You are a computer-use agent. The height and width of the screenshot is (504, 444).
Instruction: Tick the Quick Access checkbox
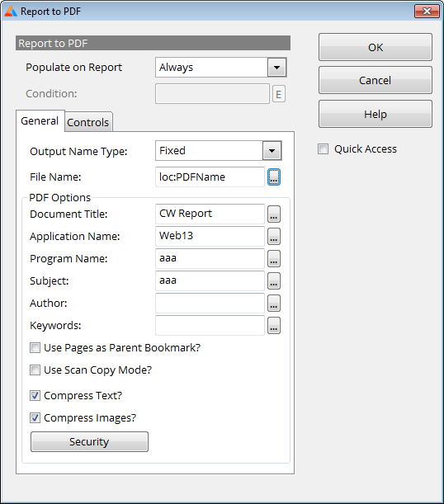pos(324,149)
